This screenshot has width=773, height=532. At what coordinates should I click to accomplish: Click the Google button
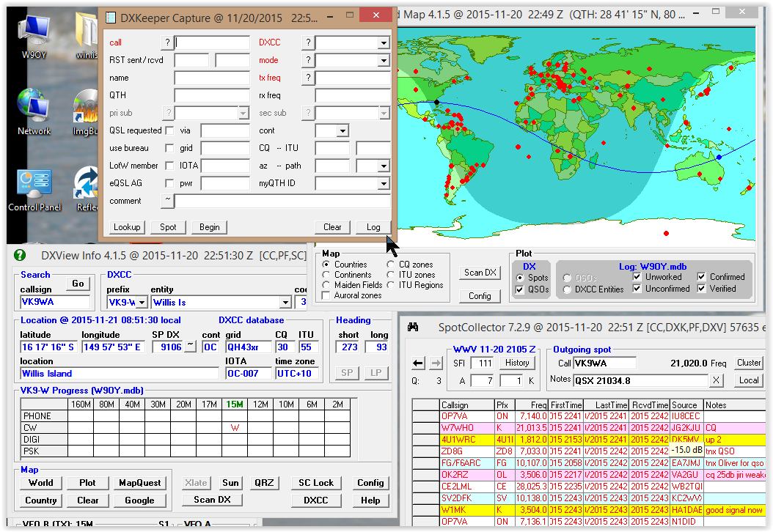(140, 500)
